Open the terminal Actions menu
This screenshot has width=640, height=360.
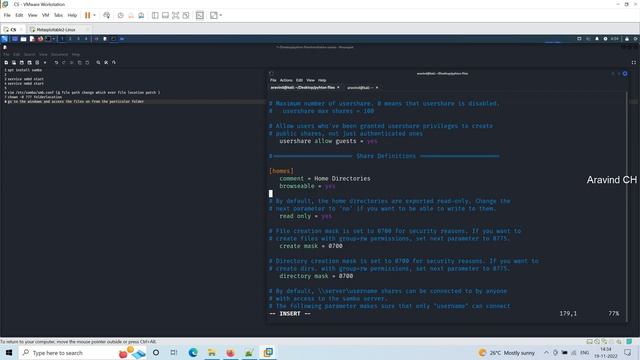pyautogui.click(x=286, y=80)
